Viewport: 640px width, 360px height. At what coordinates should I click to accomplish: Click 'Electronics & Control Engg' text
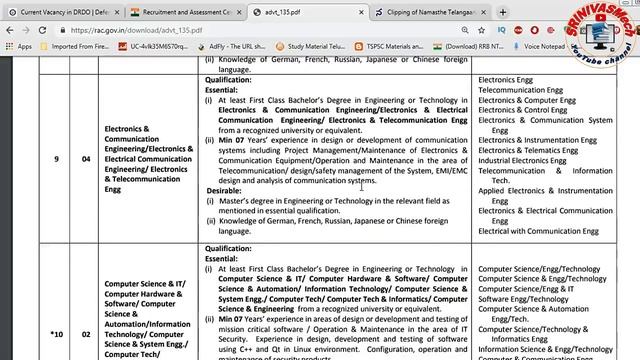point(522,110)
